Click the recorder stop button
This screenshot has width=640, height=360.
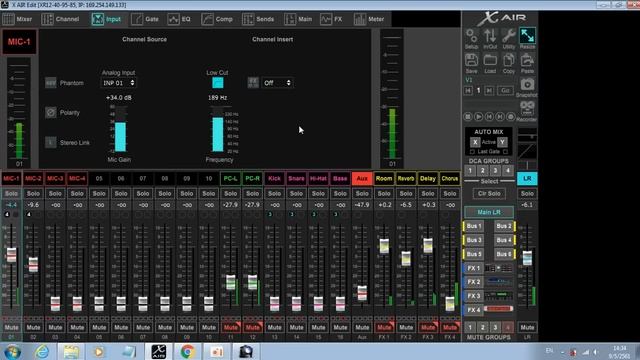468,117
